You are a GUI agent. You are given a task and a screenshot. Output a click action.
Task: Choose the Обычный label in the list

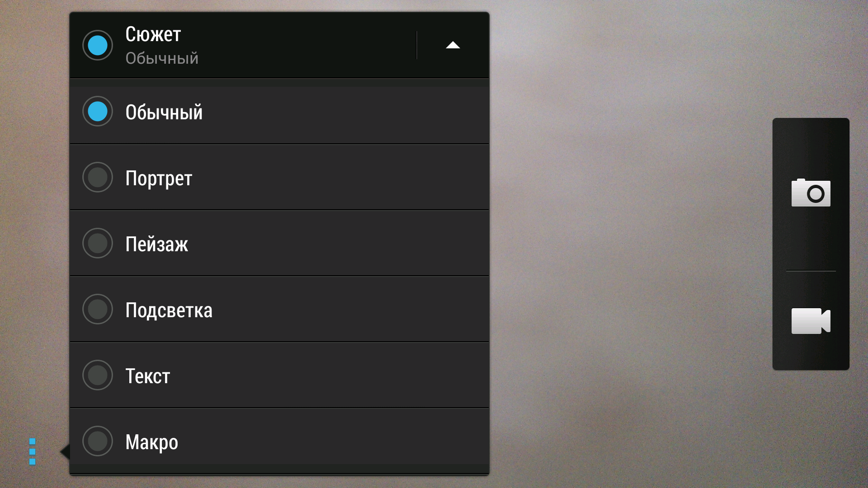tap(164, 112)
